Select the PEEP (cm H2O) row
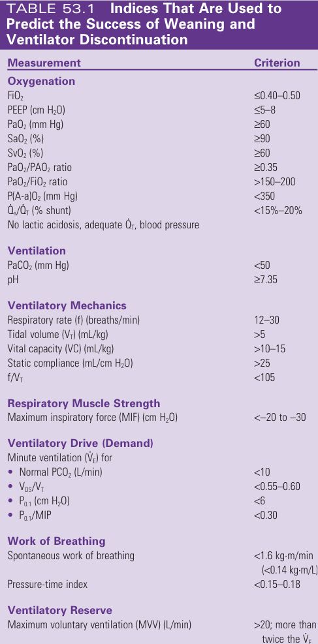This screenshot has height=644, width=318. point(159,110)
